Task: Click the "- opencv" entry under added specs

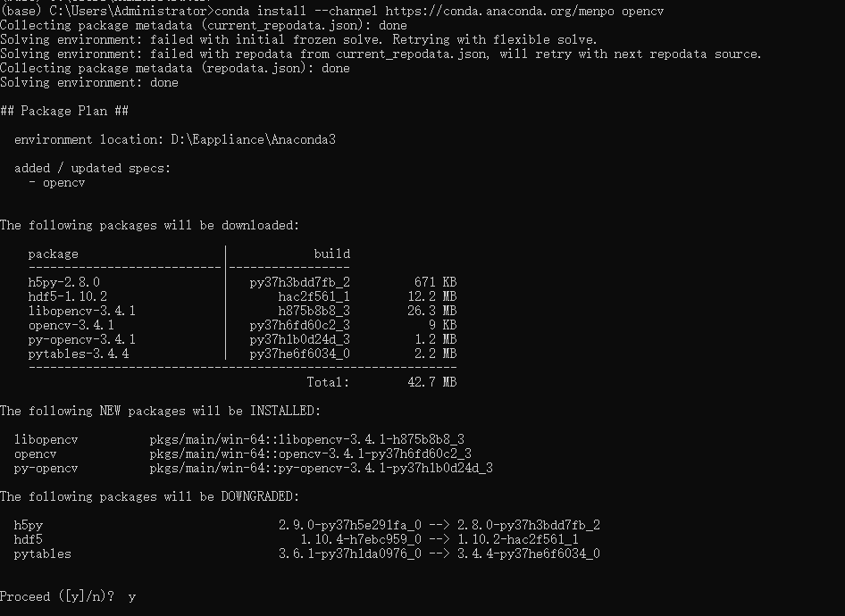Action: pyautogui.click(x=56, y=182)
